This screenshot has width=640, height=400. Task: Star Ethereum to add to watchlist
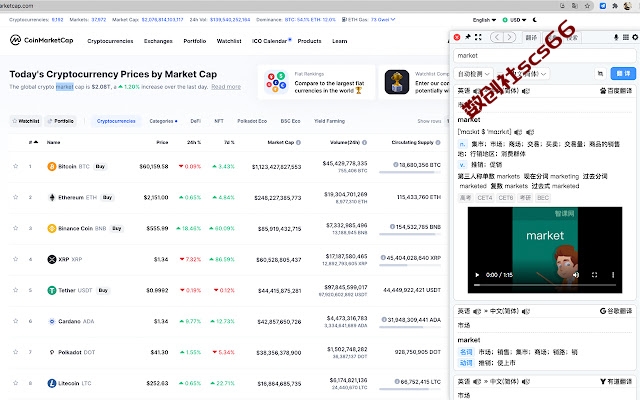tap(16, 197)
